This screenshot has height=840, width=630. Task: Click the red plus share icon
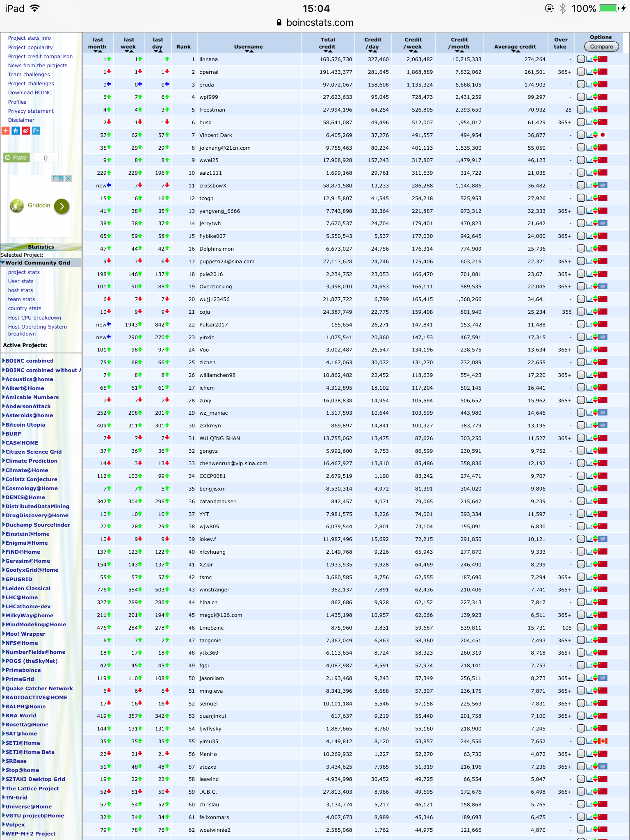click(x=5, y=131)
